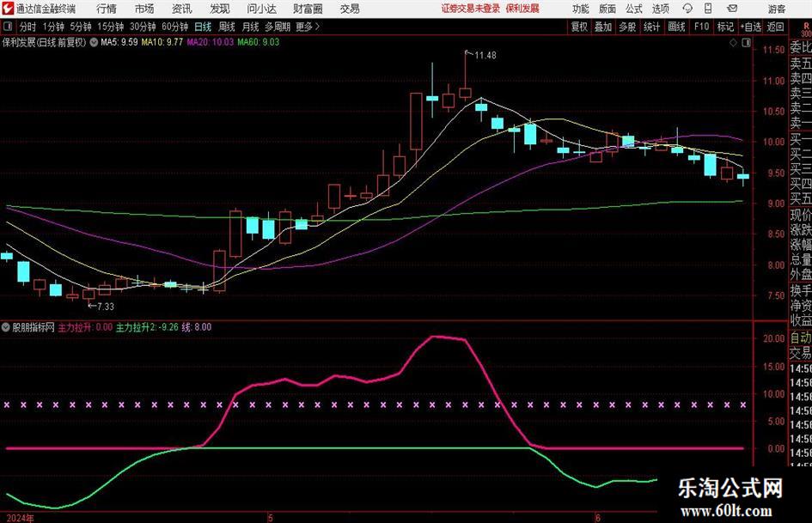This screenshot has height=523, width=812.
Task: Click the 多股 multi-stock button
Action: click(x=627, y=27)
